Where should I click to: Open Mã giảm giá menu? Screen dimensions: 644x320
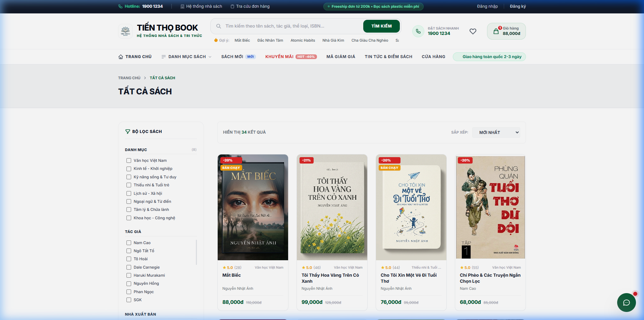point(341,57)
